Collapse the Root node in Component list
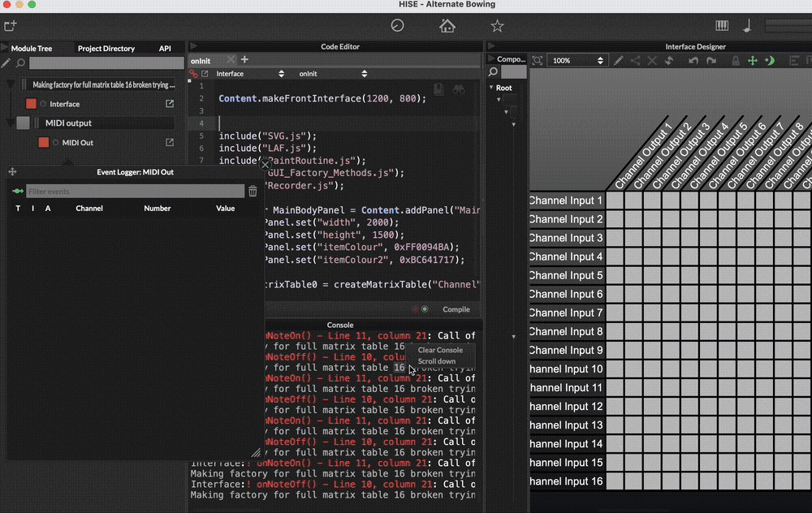The image size is (812, 513). pos(491,88)
